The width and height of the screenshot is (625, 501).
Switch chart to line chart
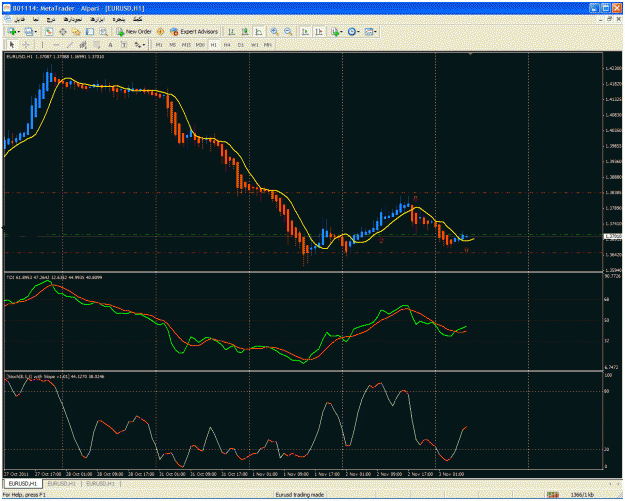coord(259,31)
